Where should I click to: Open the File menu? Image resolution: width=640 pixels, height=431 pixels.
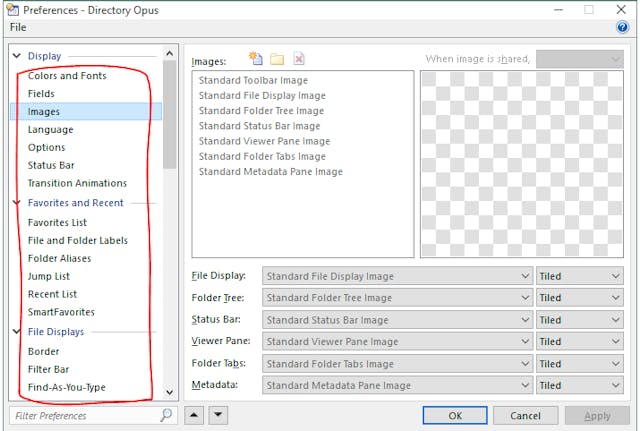[18, 28]
